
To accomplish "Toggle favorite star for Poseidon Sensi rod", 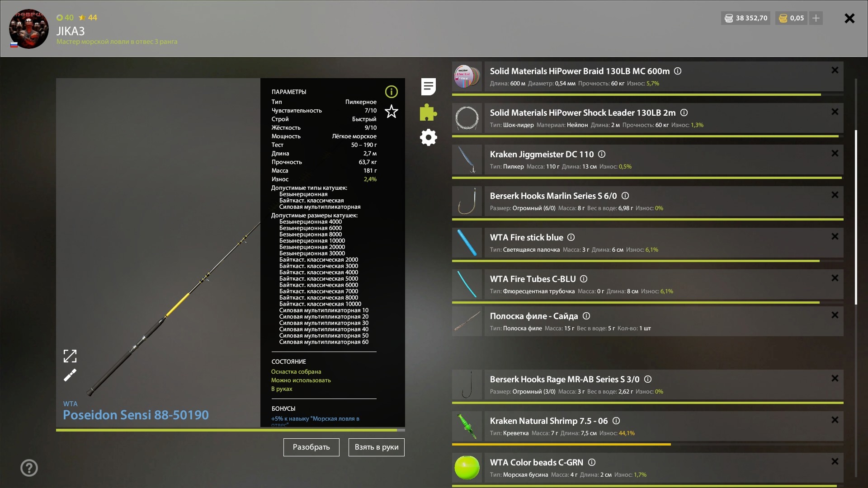I will [x=391, y=111].
